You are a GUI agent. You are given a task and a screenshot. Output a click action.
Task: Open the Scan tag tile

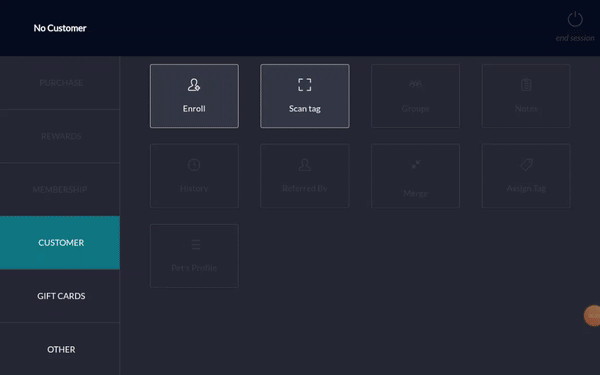click(305, 96)
